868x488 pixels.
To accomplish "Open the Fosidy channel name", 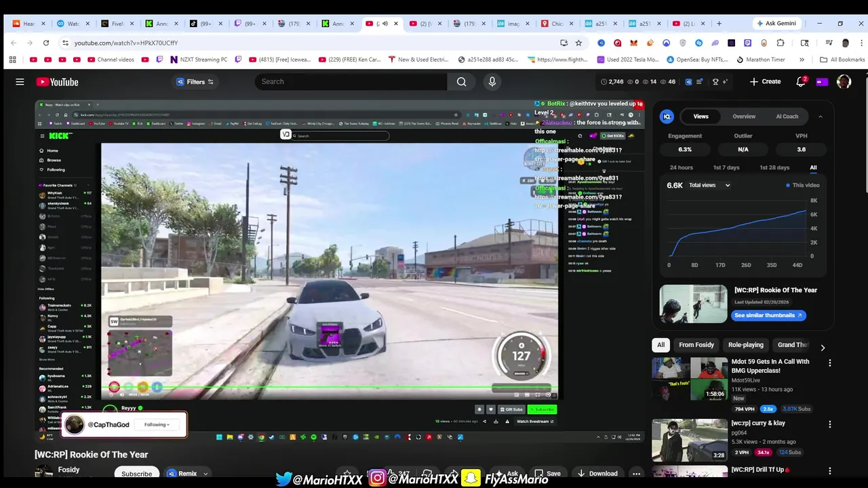I will [68, 470].
